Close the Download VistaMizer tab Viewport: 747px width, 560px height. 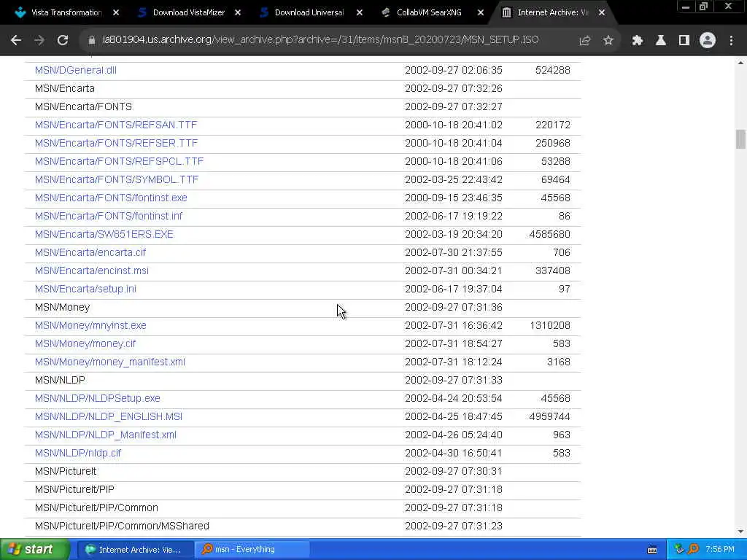click(x=238, y=12)
